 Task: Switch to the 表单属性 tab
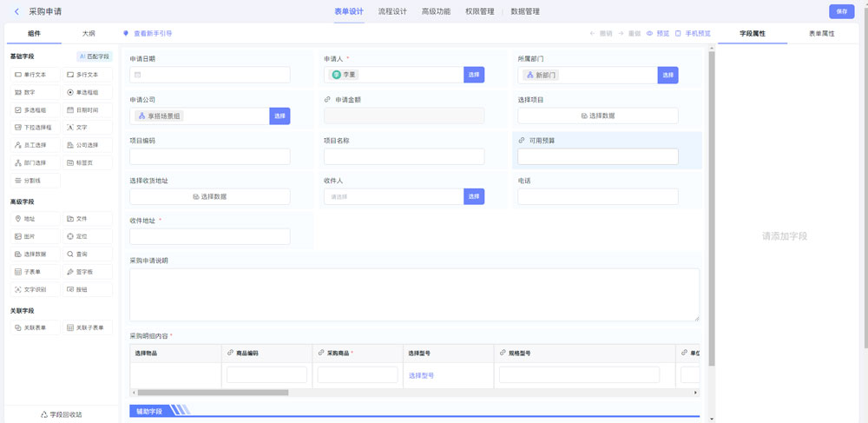point(821,33)
